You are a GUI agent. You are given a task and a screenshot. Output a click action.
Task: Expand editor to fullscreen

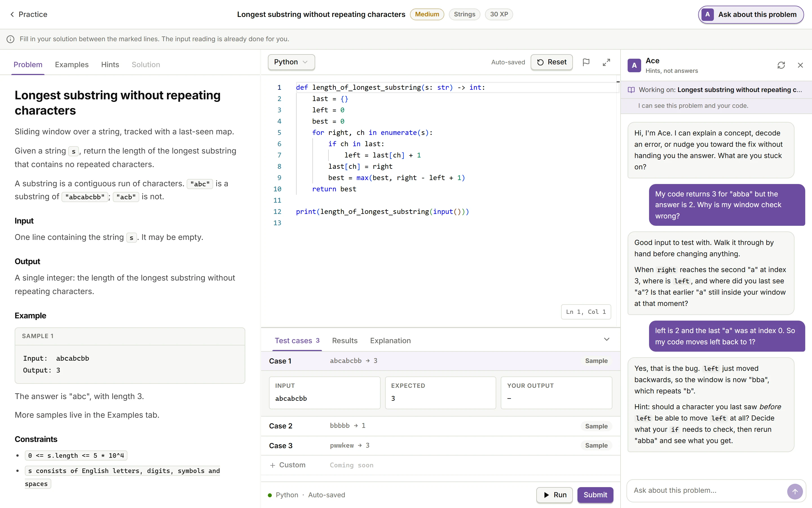click(606, 62)
